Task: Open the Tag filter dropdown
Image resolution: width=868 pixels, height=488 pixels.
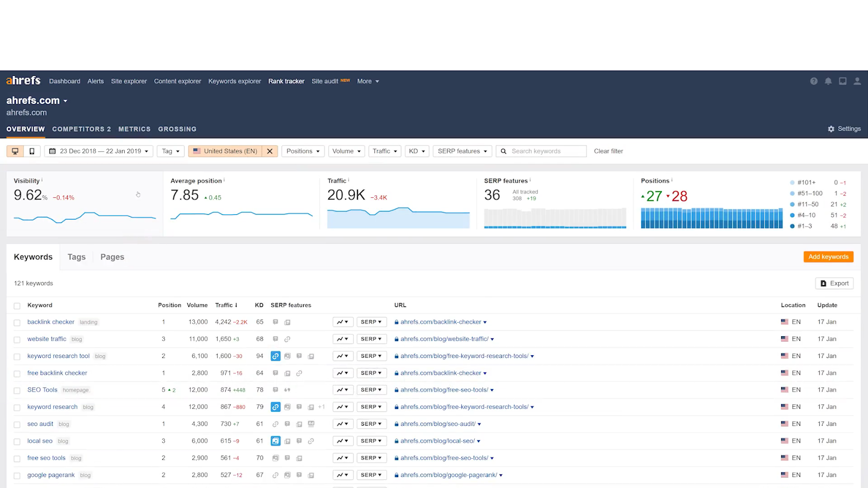Action: pos(171,151)
